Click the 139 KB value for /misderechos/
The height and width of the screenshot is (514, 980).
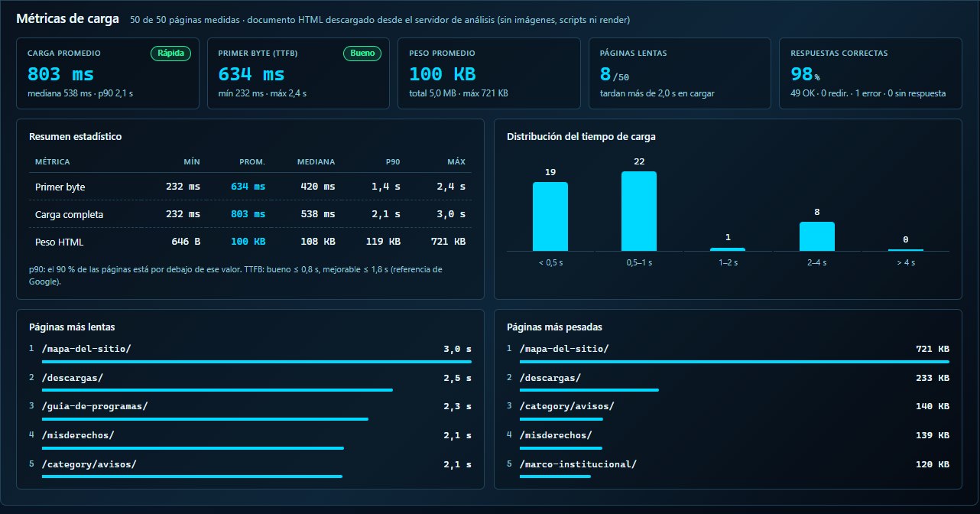pos(933,435)
